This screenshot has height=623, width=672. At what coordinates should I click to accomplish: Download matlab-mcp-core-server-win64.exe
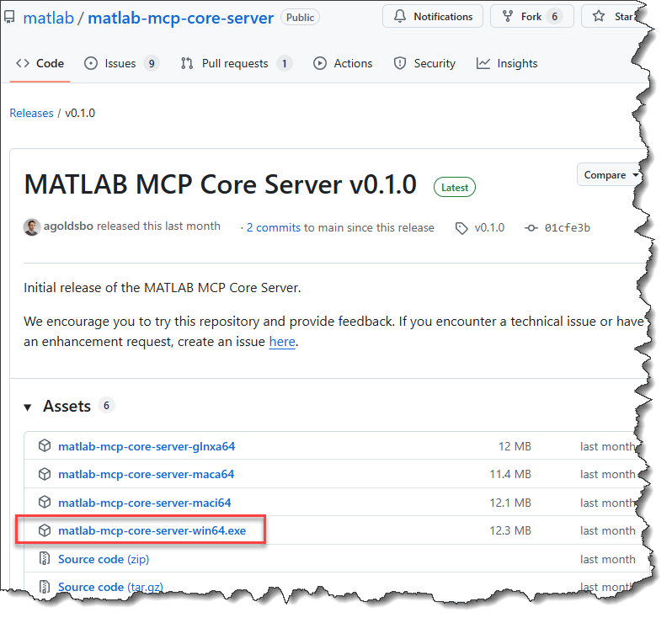(x=152, y=530)
